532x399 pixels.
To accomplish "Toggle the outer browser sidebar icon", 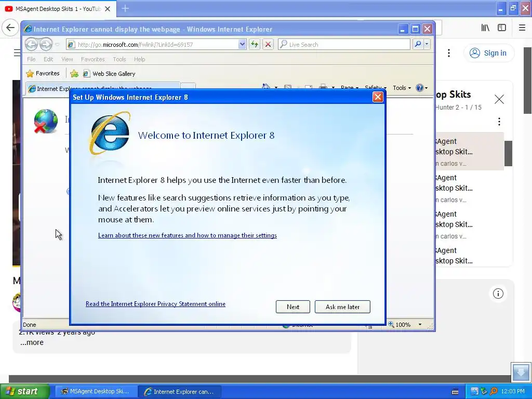I will click(502, 28).
